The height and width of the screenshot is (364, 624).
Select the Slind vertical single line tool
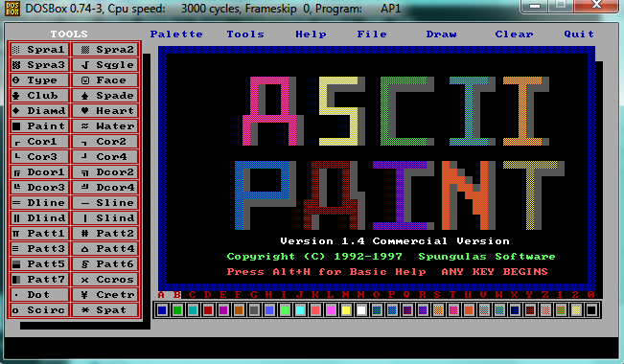pos(105,218)
